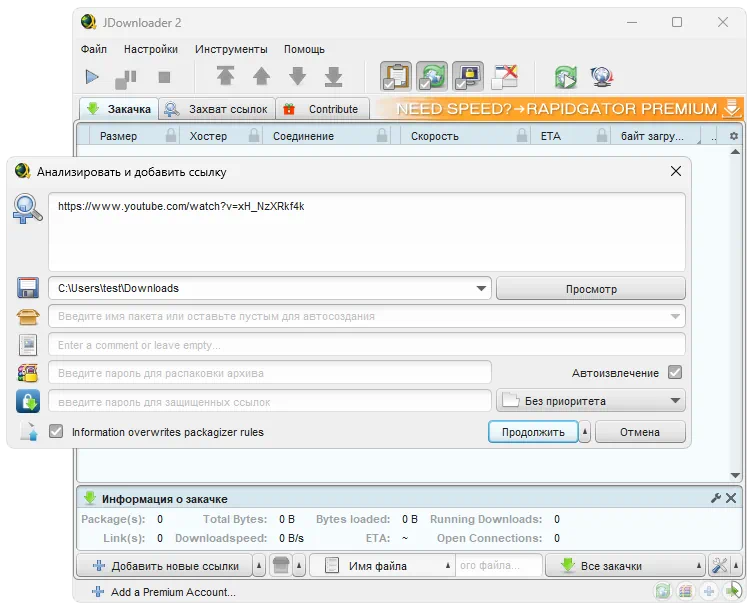Move selection down with the down arrow icon
This screenshot has height=611, width=754.
pyautogui.click(x=298, y=76)
